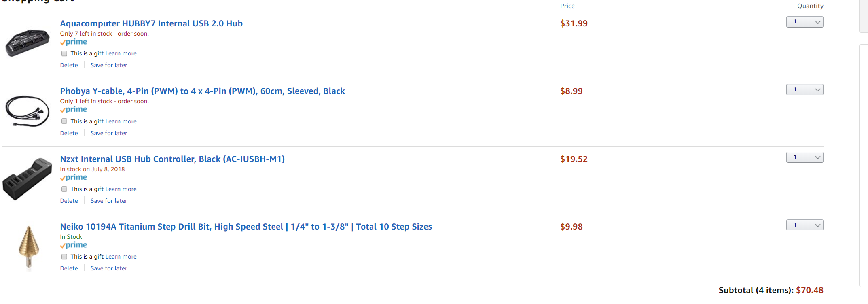Change quantity of Nzxt USB Hub Controller
Viewport: 868px width, 304px height.
(x=804, y=157)
